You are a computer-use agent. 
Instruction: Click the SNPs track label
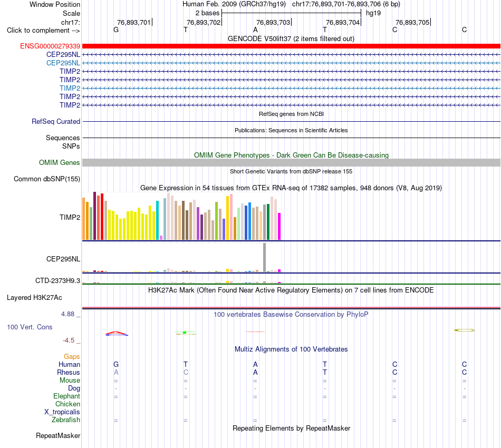[x=71, y=146]
